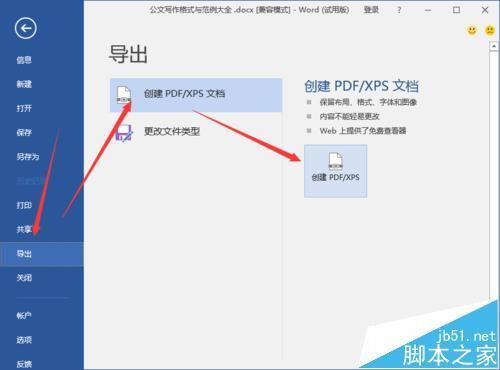500x370 pixels.
Task: Select 新建 (New) in sidebar
Action: (24, 84)
